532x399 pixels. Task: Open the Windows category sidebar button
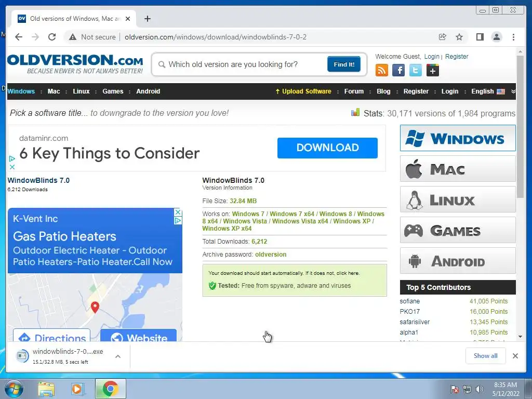[458, 138]
